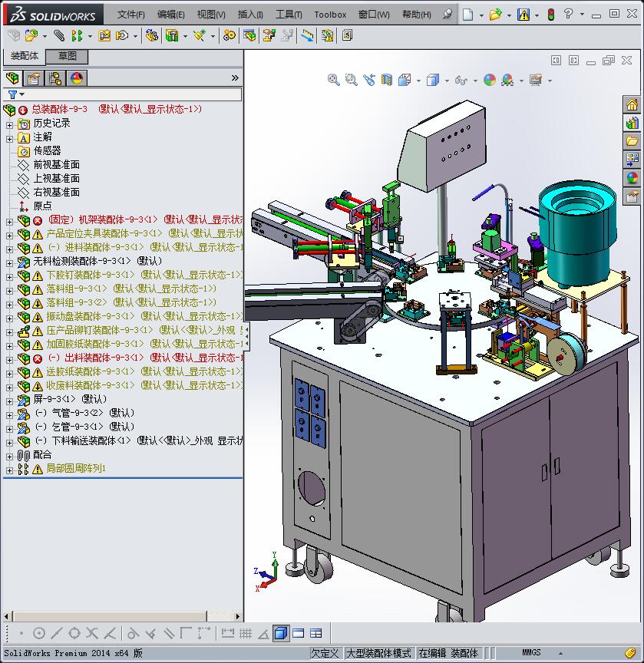Click the Edit Appearance color ball icon
This screenshot has width=644, height=663.
pos(490,80)
